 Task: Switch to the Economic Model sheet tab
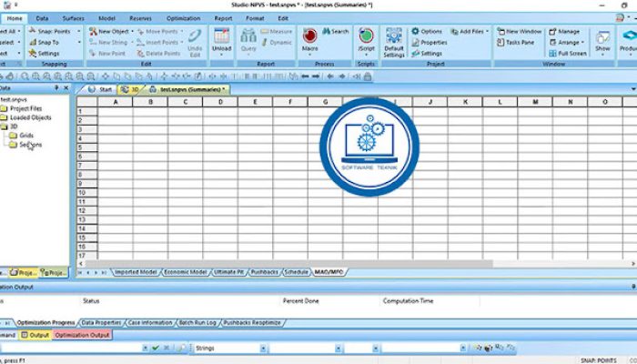[186, 272]
